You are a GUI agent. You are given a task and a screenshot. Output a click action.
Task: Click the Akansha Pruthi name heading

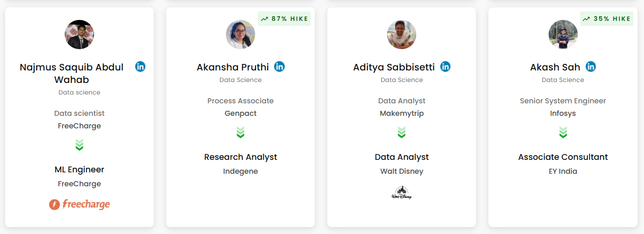click(x=233, y=67)
